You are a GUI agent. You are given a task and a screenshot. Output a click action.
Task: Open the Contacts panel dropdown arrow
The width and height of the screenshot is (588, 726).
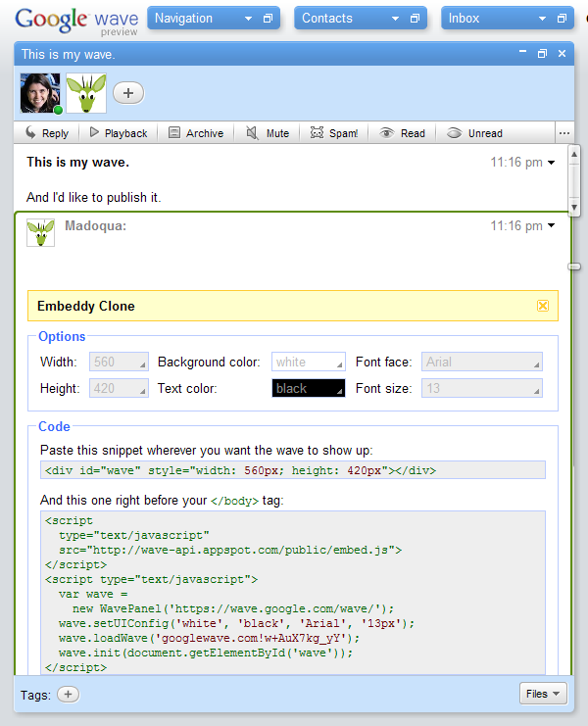click(x=395, y=19)
